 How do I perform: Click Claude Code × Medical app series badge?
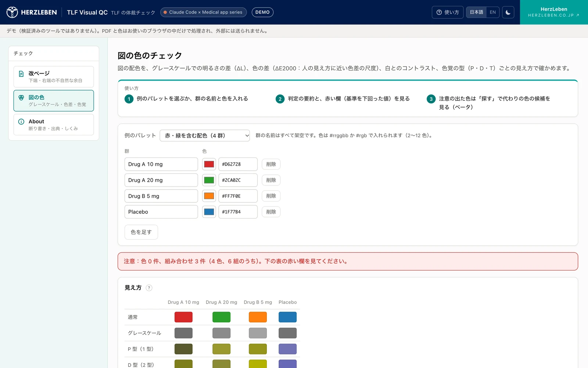tap(203, 12)
